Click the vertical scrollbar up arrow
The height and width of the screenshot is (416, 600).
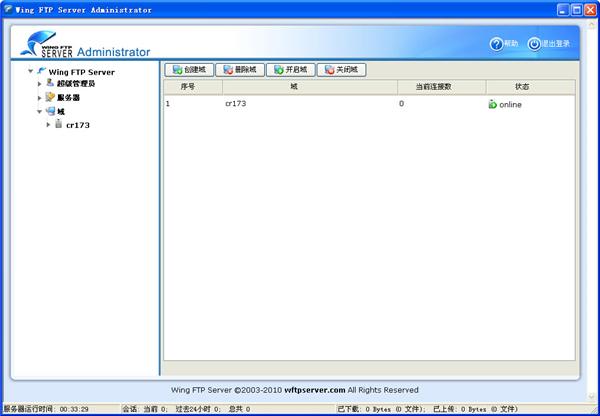591,24
